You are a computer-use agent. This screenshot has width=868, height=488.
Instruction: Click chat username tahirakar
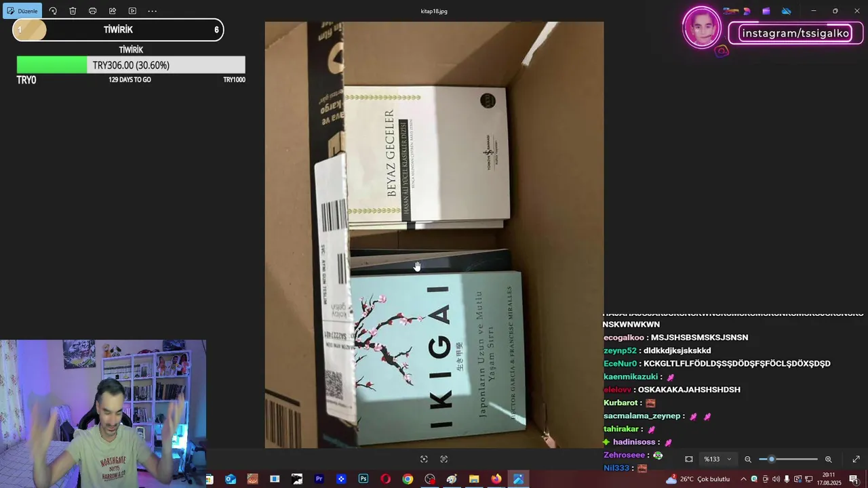[x=621, y=429]
